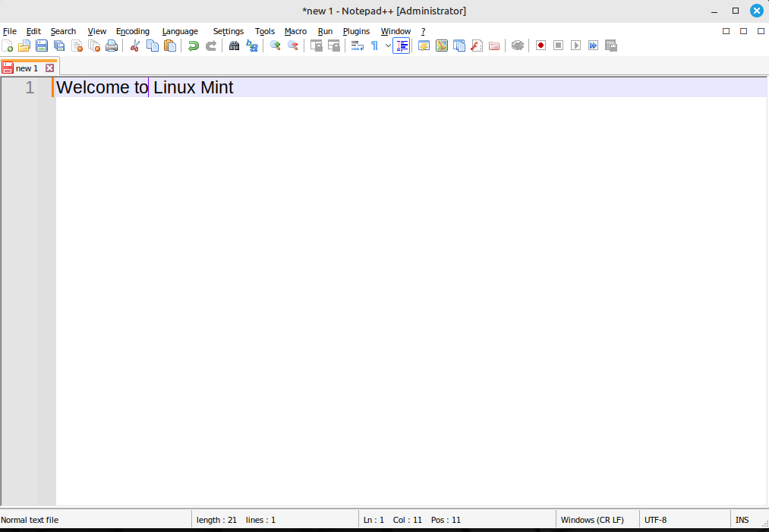Click the Close All documents toolbar icon
The width and height of the screenshot is (769, 532).
(94, 46)
